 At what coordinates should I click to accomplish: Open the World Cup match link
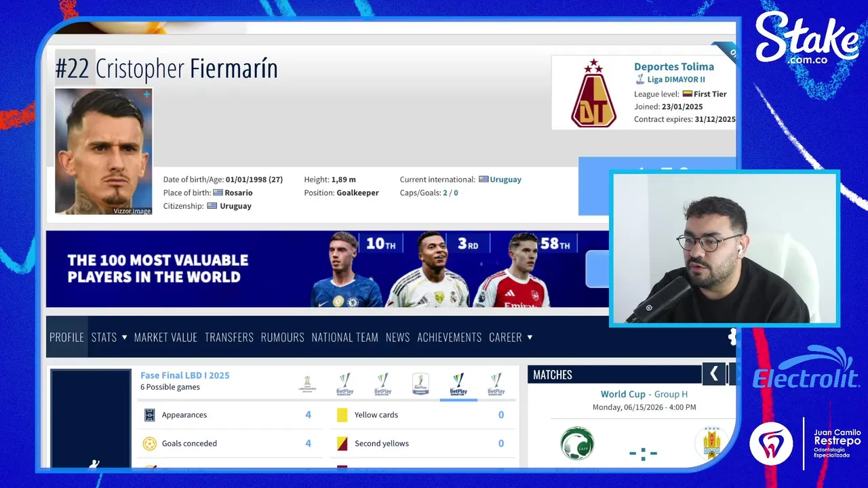point(623,394)
